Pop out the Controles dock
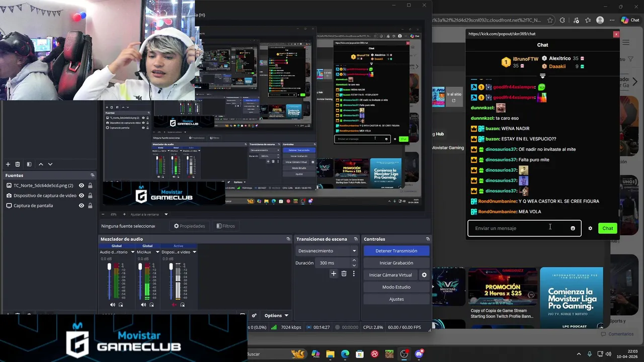644x362 pixels. click(x=428, y=239)
